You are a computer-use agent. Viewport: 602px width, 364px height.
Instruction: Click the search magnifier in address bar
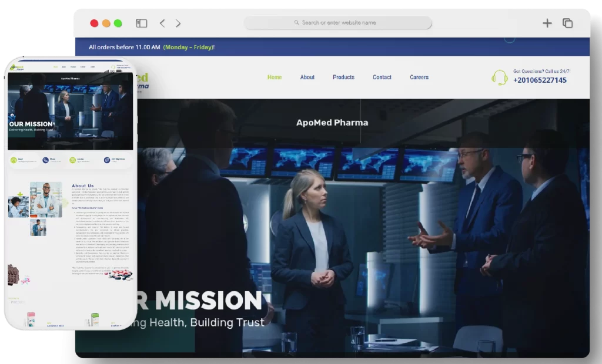coord(297,23)
